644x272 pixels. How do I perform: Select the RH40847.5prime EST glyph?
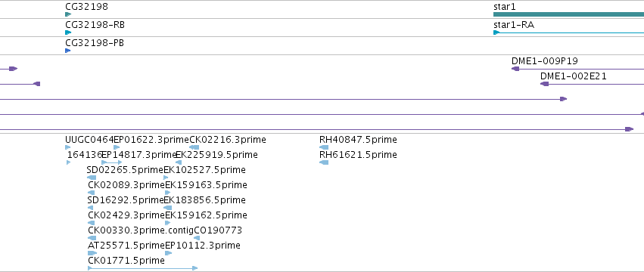[324, 147]
